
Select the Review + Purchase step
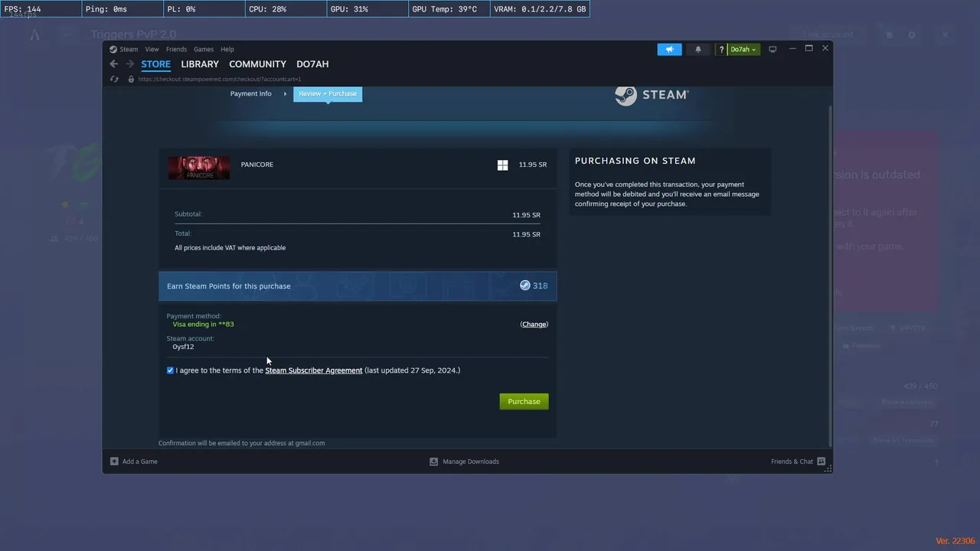[x=328, y=93]
